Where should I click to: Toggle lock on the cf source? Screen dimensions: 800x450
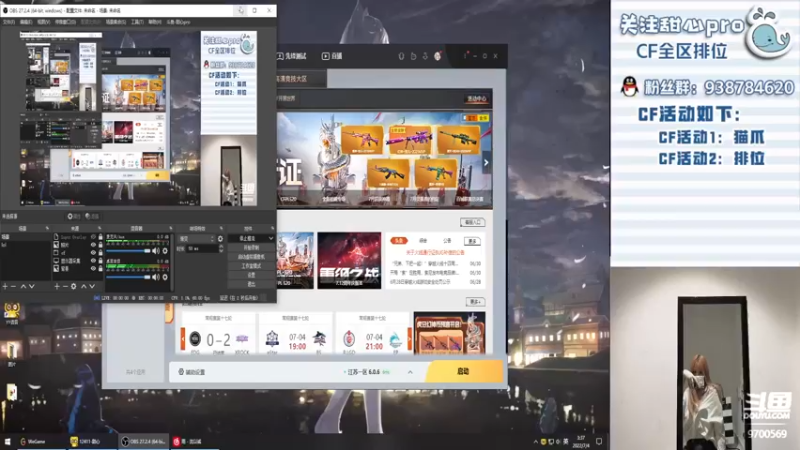click(101, 253)
